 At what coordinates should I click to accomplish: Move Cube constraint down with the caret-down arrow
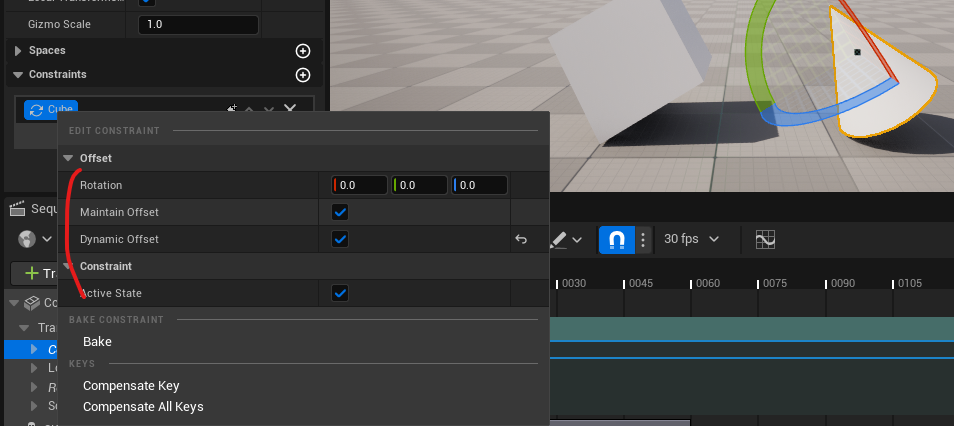tap(269, 110)
